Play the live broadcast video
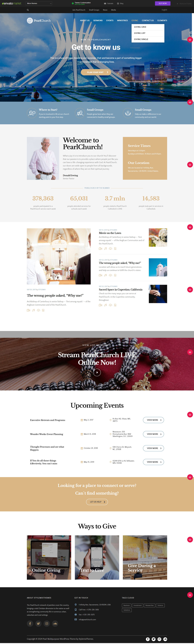 [97, 372]
